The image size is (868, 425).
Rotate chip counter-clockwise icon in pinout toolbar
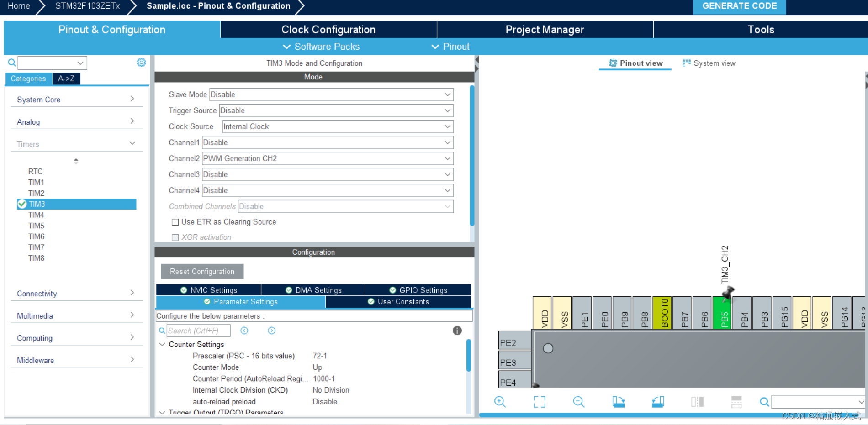pyautogui.click(x=658, y=402)
